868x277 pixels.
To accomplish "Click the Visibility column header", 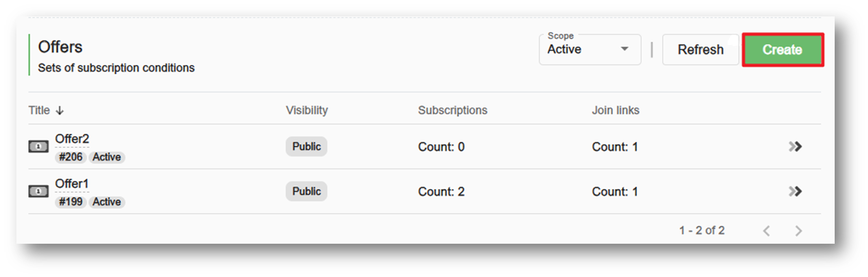I will [x=307, y=111].
